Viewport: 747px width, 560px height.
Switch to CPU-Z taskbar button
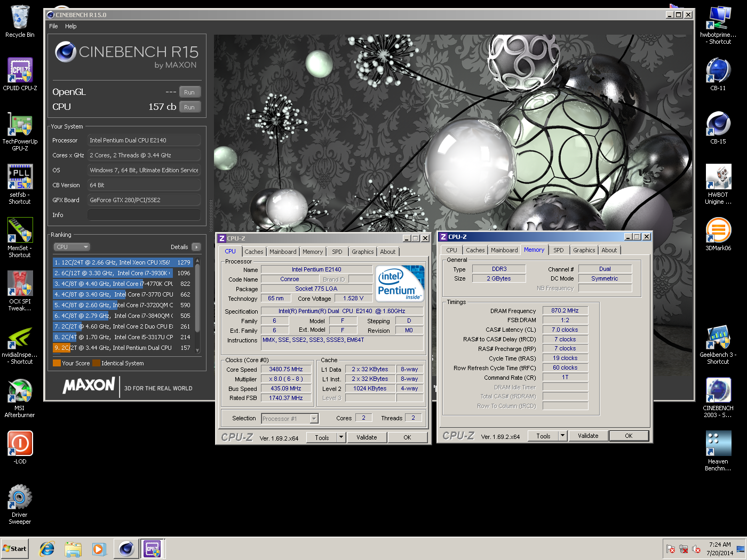pyautogui.click(x=152, y=548)
